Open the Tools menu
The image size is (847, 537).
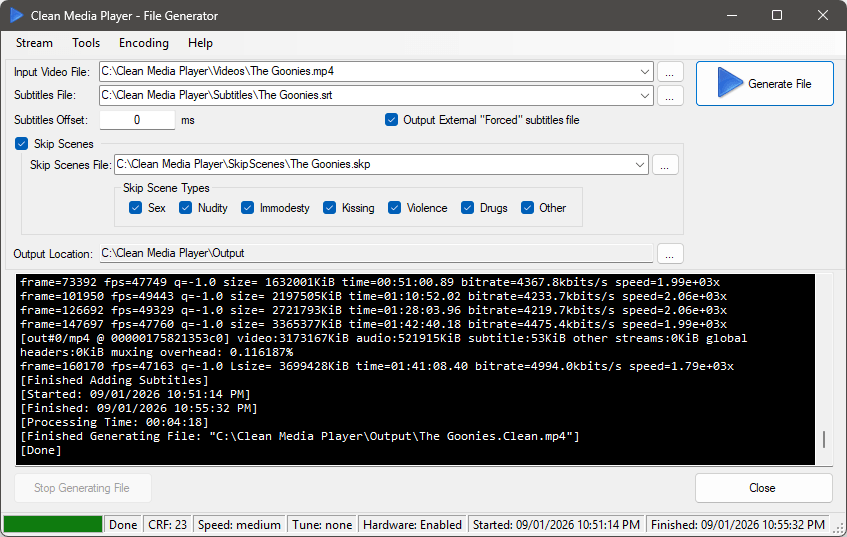click(86, 43)
